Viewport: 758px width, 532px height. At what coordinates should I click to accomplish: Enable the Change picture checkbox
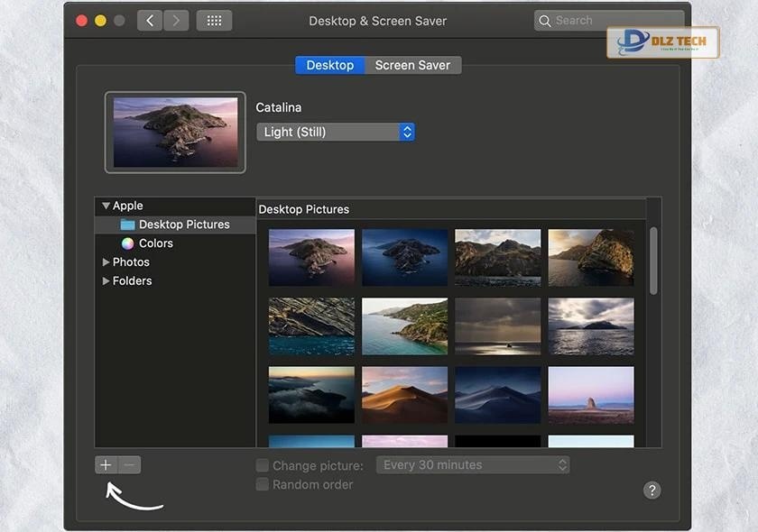tap(263, 465)
